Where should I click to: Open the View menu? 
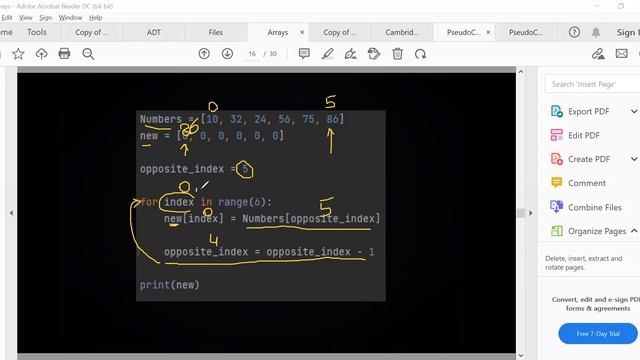26,18
